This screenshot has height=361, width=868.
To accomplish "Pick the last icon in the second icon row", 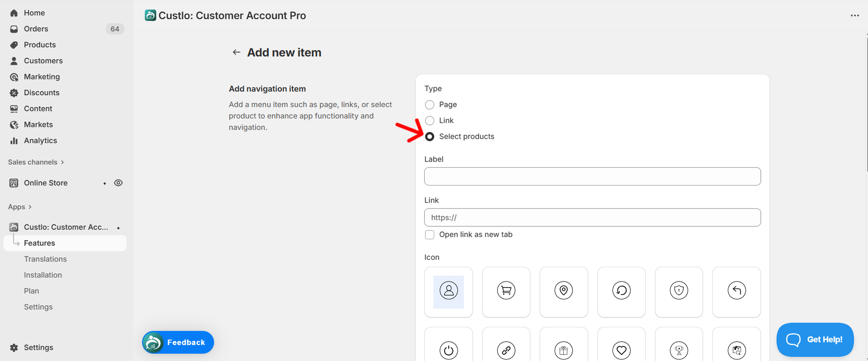I will [x=736, y=350].
